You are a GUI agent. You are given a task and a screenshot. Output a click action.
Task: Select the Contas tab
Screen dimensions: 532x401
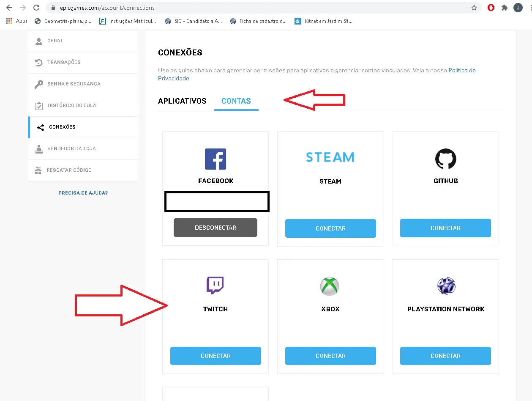pos(236,101)
